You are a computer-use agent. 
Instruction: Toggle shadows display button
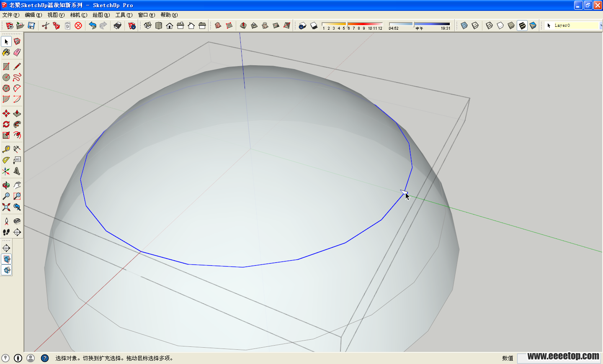pyautogui.click(x=314, y=26)
